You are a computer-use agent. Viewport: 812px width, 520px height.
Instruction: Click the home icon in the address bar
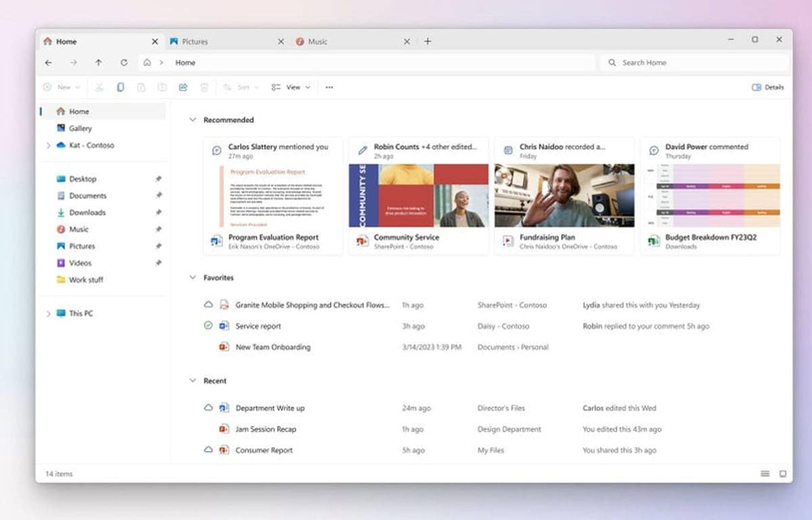click(x=147, y=62)
